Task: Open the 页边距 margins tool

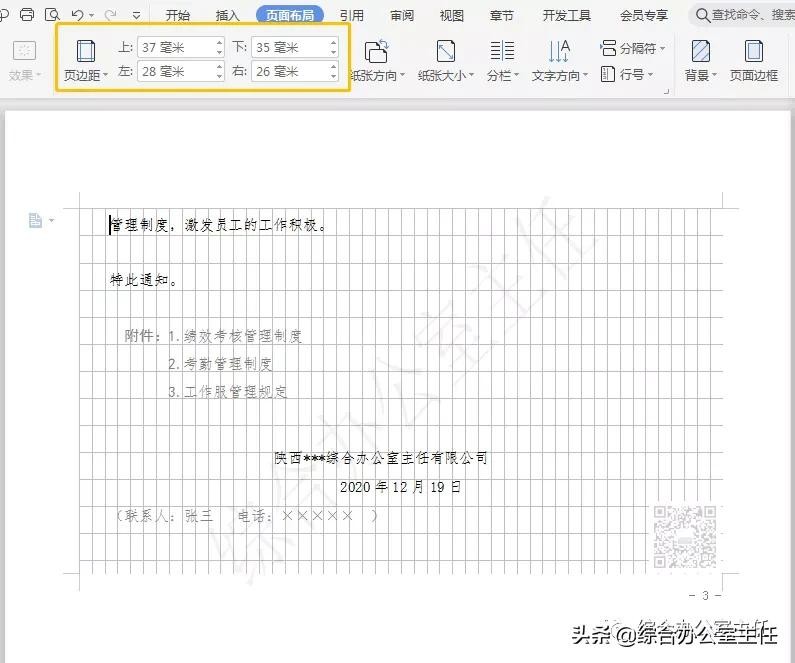Action: pyautogui.click(x=86, y=59)
